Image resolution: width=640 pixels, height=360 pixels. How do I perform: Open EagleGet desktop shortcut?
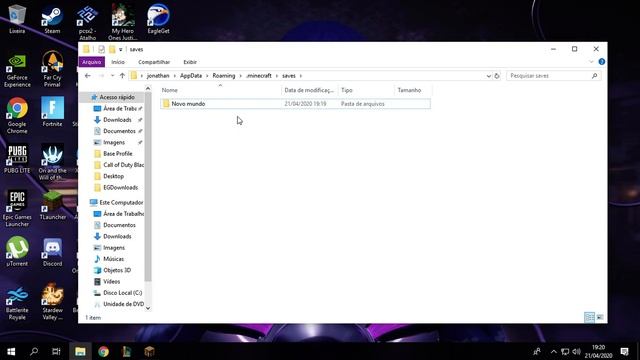tap(158, 19)
